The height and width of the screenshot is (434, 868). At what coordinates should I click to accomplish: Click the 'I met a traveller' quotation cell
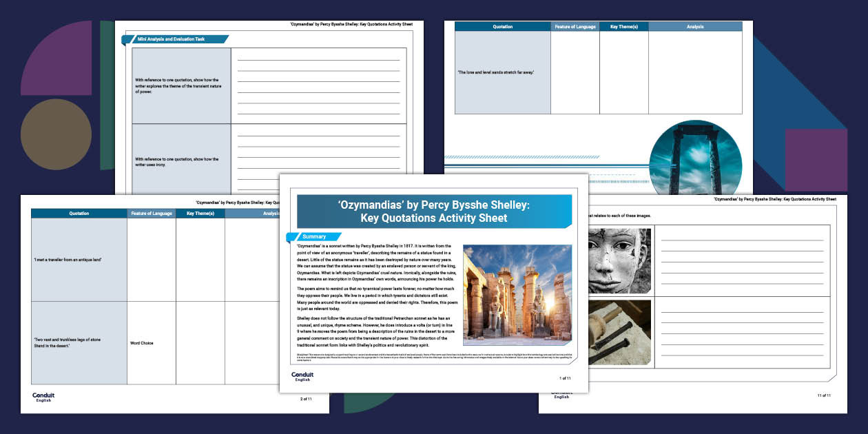(x=79, y=259)
